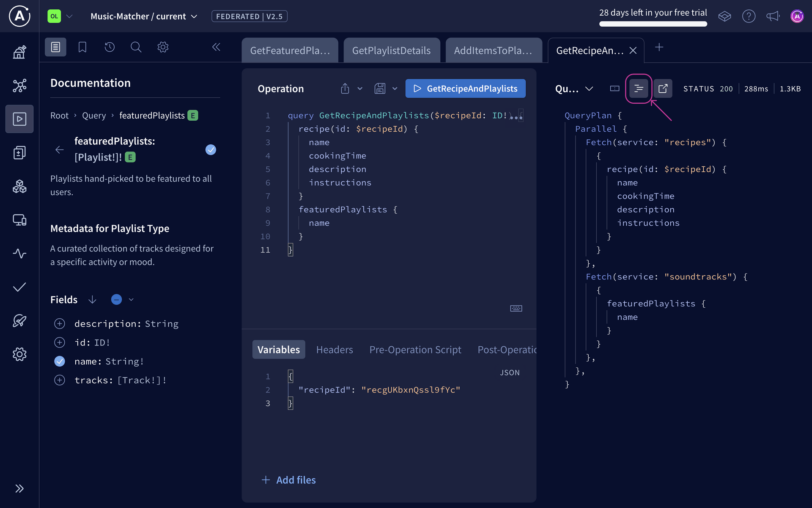Screen dimensions: 812x508
Task: Open operation history clock icon
Action: pos(110,47)
